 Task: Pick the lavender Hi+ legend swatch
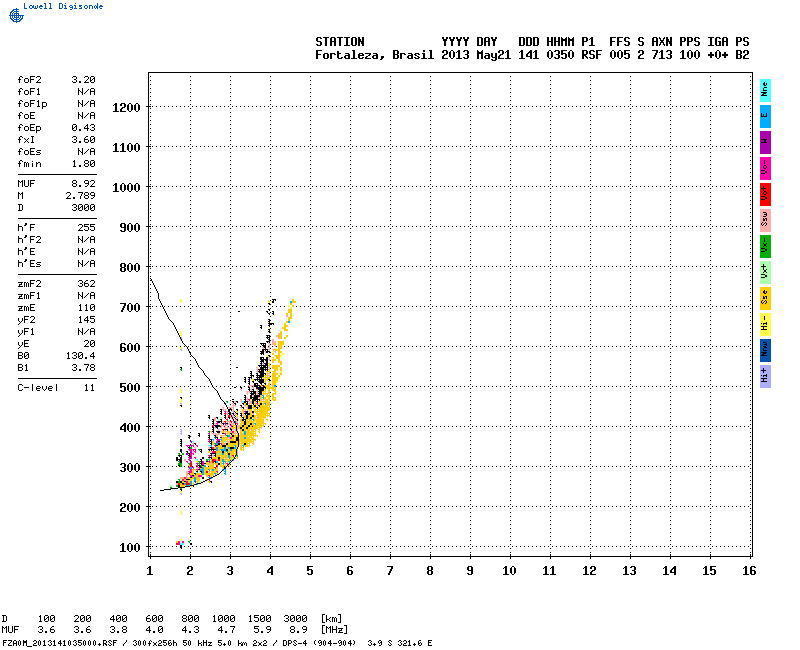(765, 377)
